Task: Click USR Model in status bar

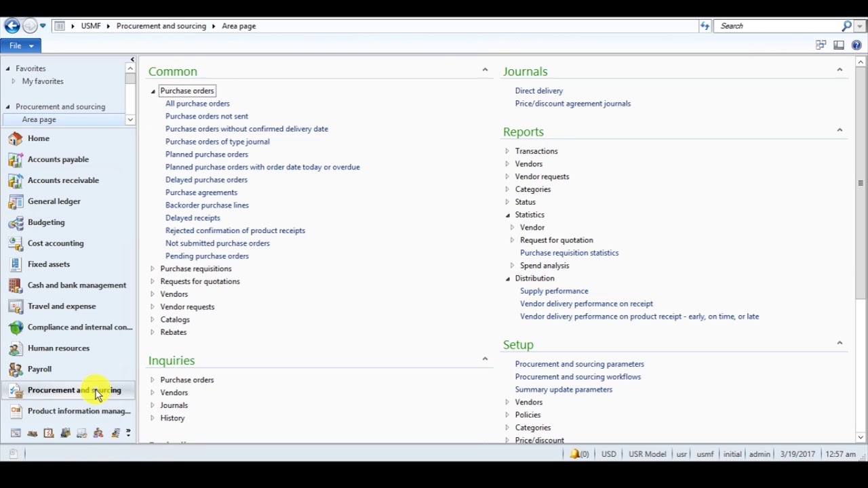Action: 648,454
